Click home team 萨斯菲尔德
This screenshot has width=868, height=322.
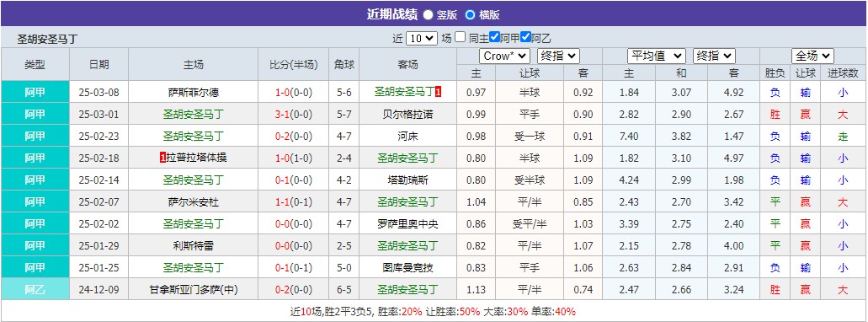[x=193, y=93]
